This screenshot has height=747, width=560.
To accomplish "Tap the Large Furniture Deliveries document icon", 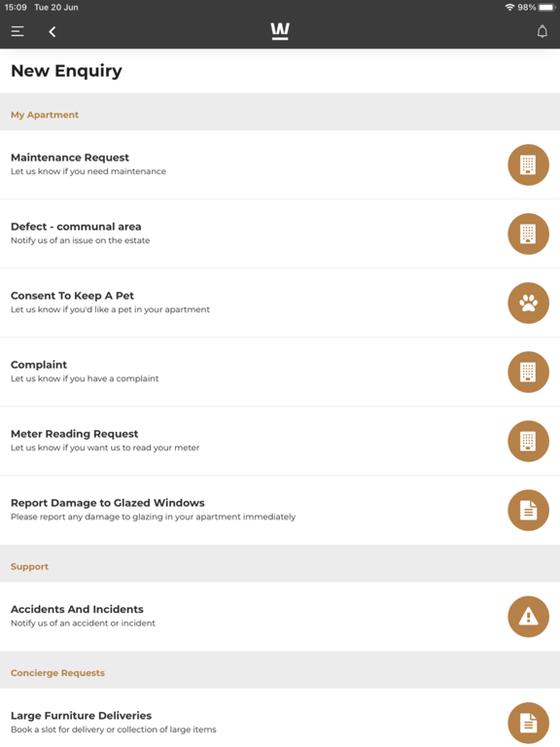I will [x=528, y=723].
